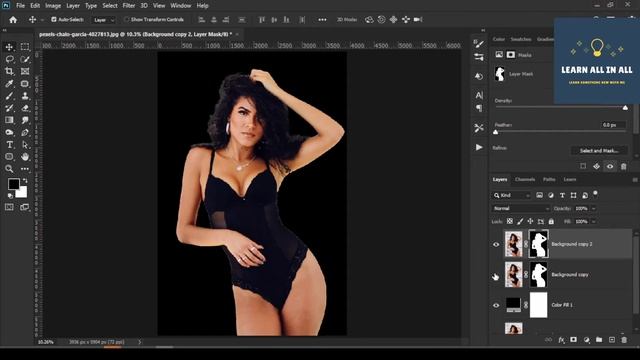Select the Move tool
This screenshot has height=360, width=640.
click(9, 47)
